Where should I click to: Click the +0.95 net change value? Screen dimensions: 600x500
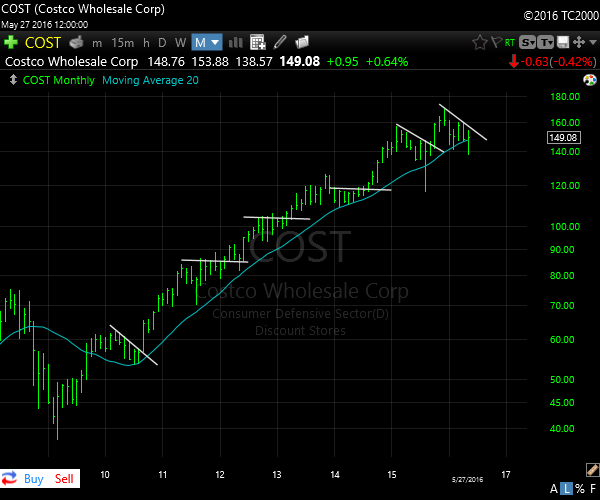342,62
